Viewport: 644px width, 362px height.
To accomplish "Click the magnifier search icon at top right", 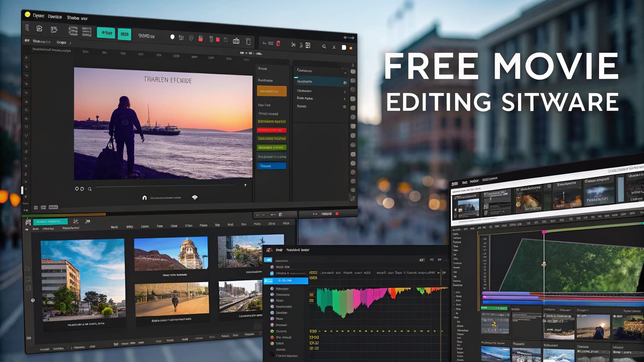I will click(324, 46).
